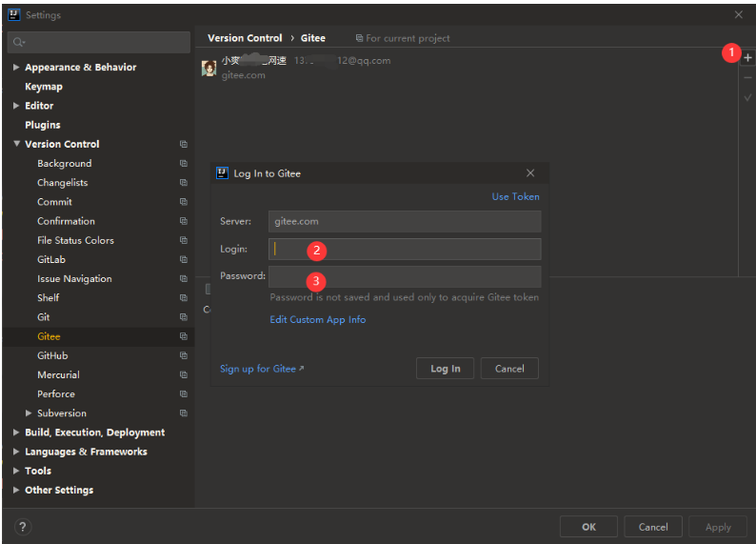Click the settings search box
Screen dimensions: 756x544
coord(99,43)
